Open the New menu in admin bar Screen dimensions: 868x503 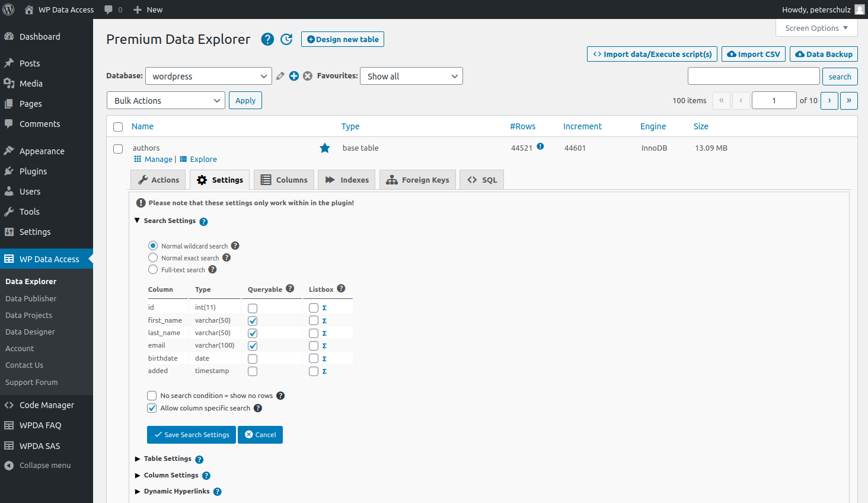148,9
